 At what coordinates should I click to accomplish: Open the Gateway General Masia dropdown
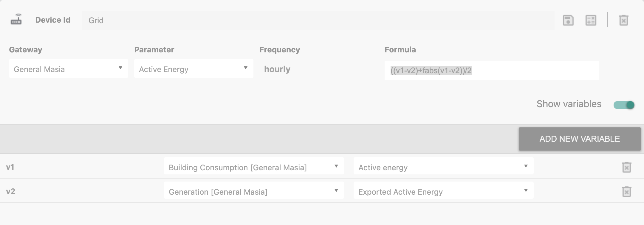pos(69,68)
